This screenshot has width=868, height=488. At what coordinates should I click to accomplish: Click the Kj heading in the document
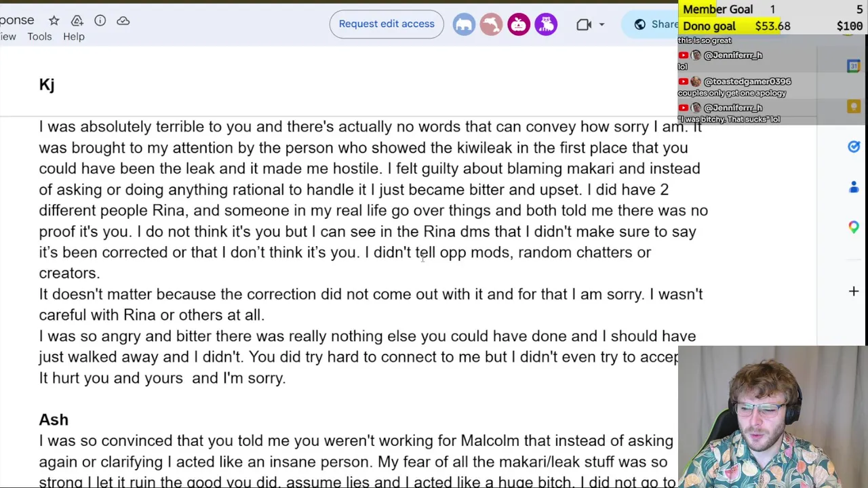[x=47, y=85]
